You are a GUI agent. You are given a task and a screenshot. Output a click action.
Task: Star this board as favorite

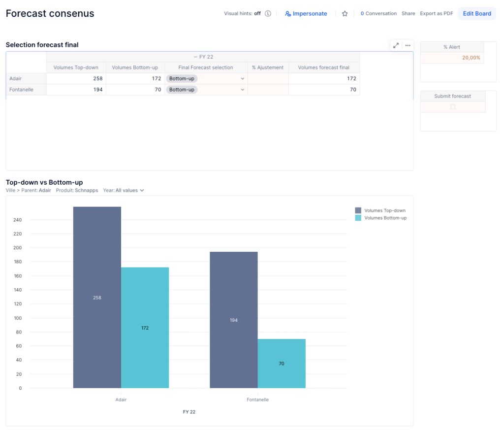[345, 14]
